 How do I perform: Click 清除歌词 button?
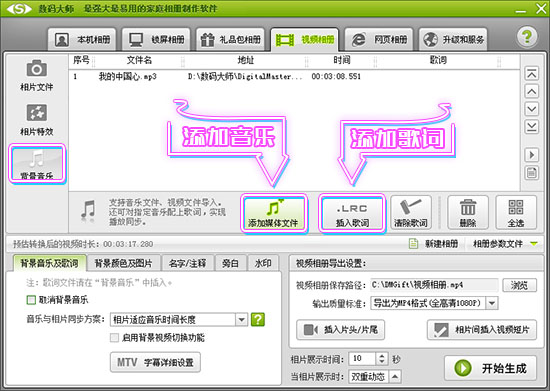click(x=411, y=213)
